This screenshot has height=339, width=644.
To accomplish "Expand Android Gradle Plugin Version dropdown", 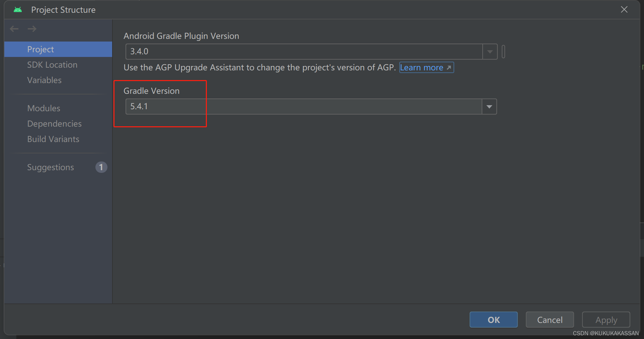I will 490,52.
